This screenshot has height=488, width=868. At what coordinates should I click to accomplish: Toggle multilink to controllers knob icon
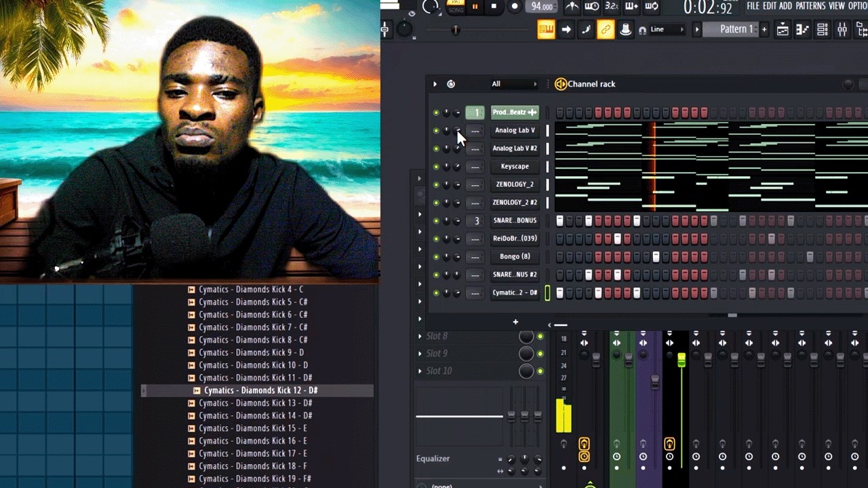(625, 29)
